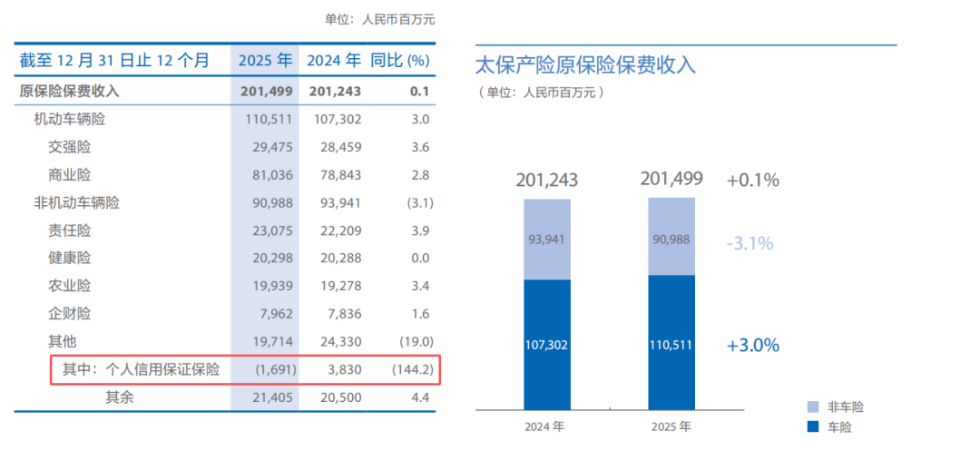The height and width of the screenshot is (460, 980).
Task: Click the 2025 light blue 90,988 bar segment
Action: point(671,236)
